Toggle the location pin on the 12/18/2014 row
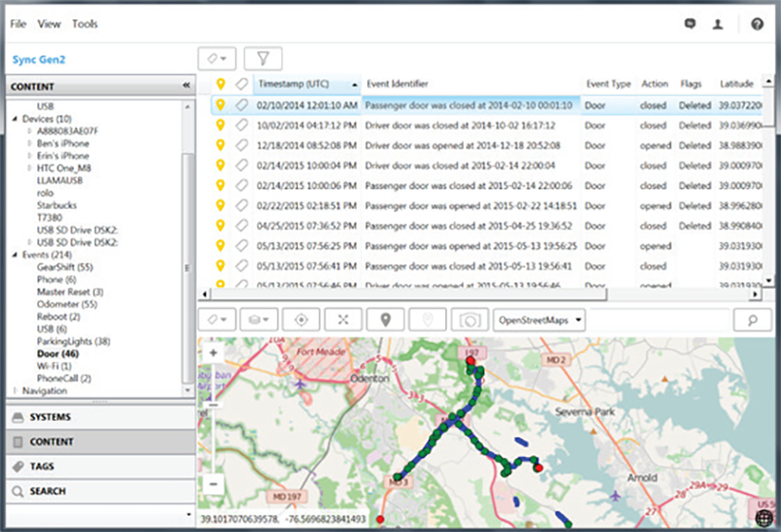 coord(222,145)
